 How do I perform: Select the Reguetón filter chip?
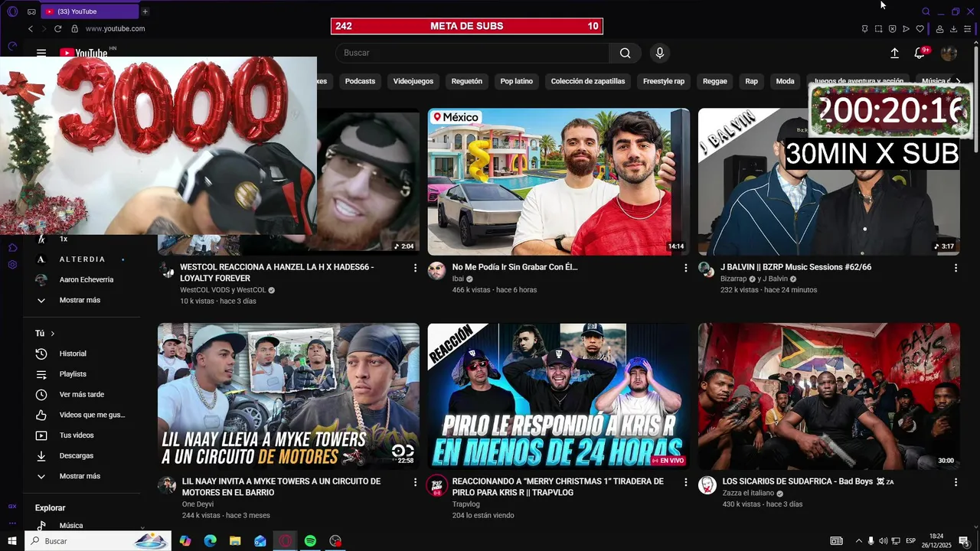[x=467, y=81]
